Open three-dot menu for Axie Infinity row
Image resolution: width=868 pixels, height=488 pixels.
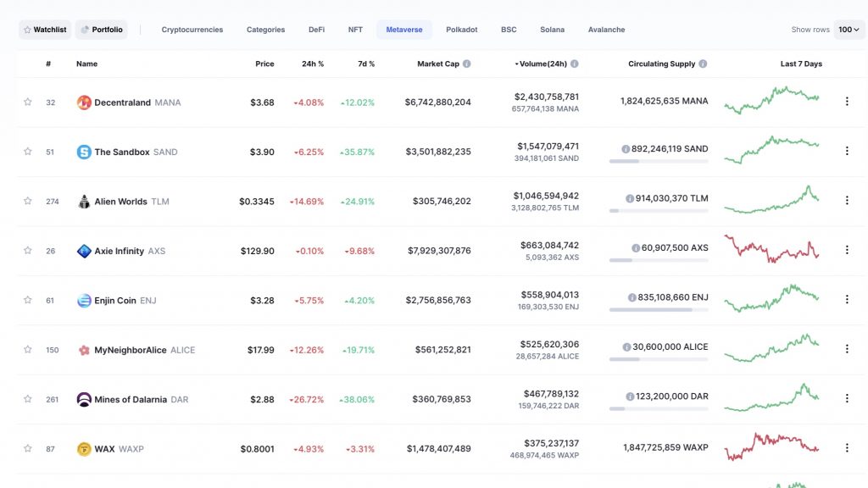click(x=847, y=250)
